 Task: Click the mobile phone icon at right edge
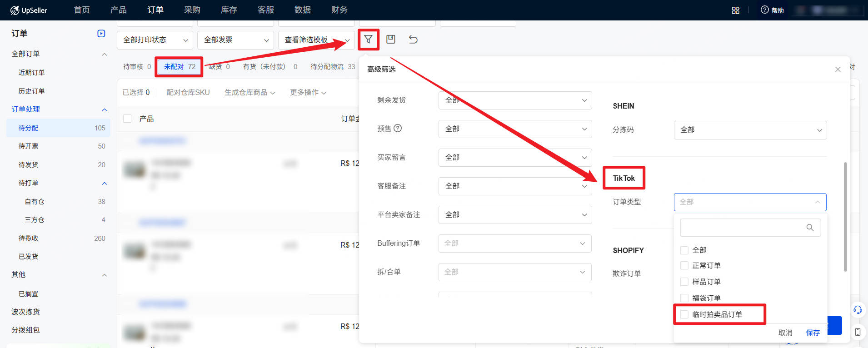coord(858,332)
